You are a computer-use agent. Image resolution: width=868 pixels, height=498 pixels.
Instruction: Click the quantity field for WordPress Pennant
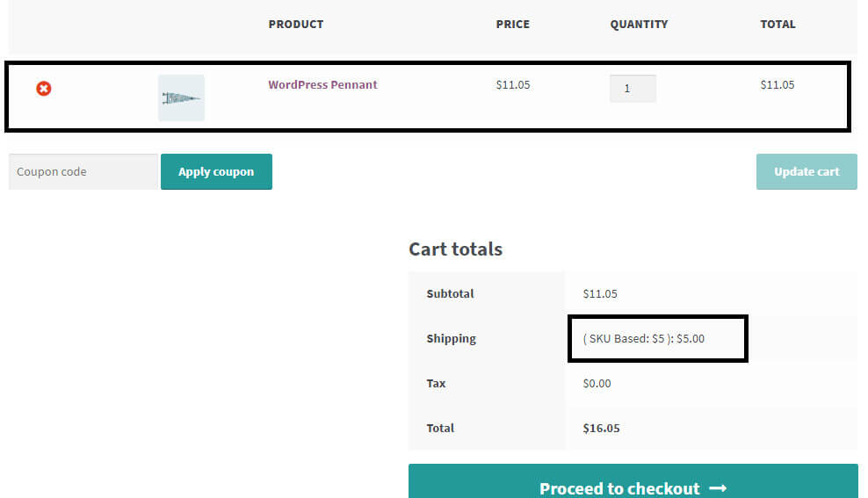tap(632, 89)
